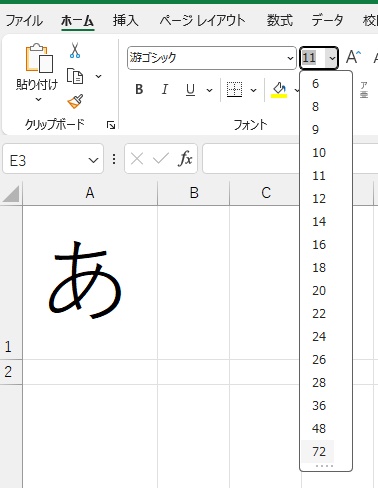Open the clipboard dialog launcher

[x=111, y=125]
